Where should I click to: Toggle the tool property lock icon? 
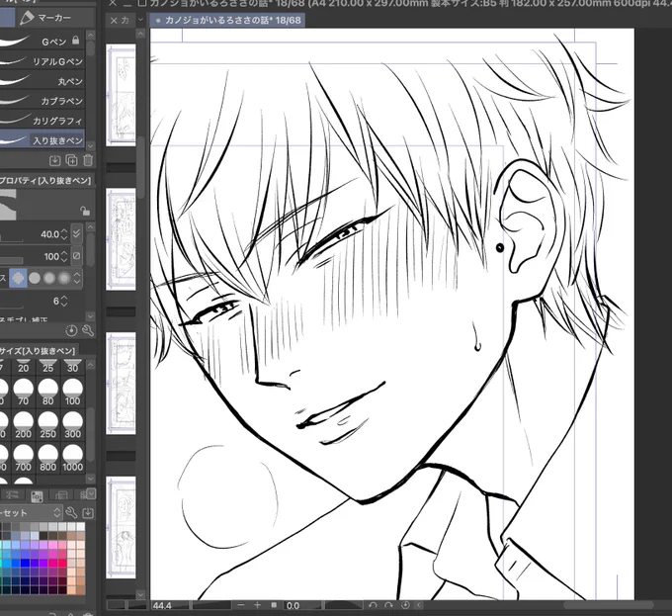pos(85,211)
